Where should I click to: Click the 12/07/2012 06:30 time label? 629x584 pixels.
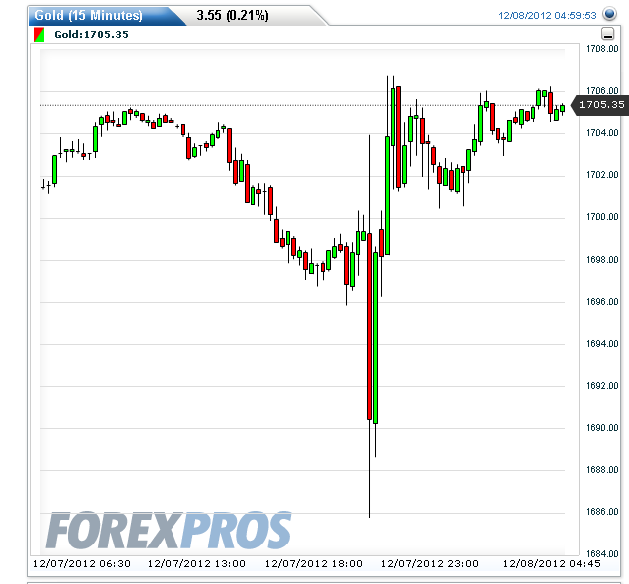point(82,564)
